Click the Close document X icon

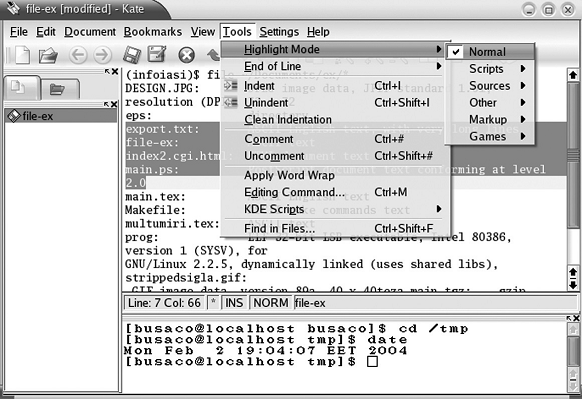pyautogui.click(x=186, y=55)
